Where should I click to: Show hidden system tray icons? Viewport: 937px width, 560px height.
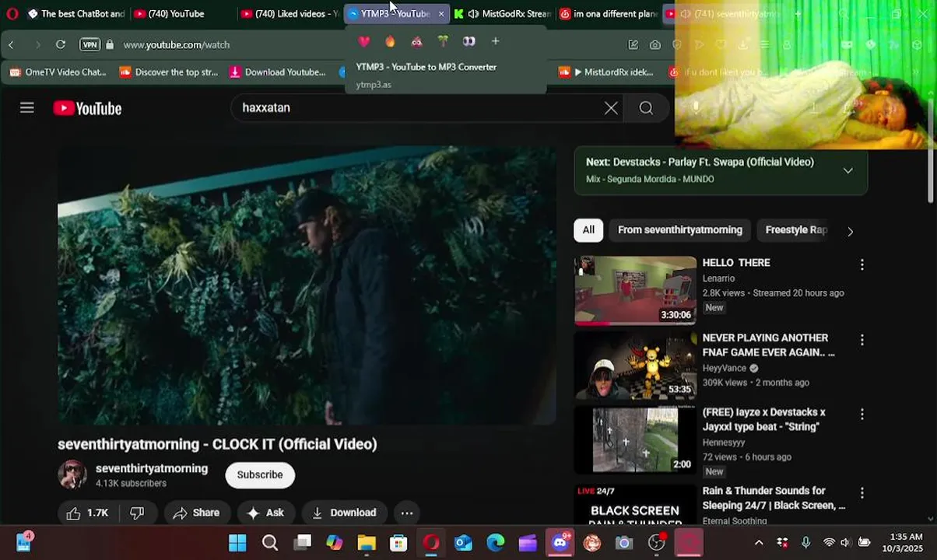[x=759, y=543]
